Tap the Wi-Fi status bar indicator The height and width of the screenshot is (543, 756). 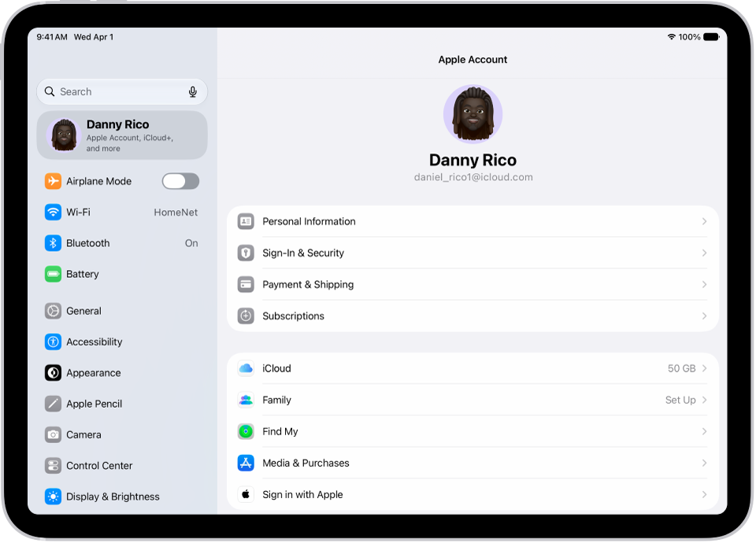tap(671, 37)
